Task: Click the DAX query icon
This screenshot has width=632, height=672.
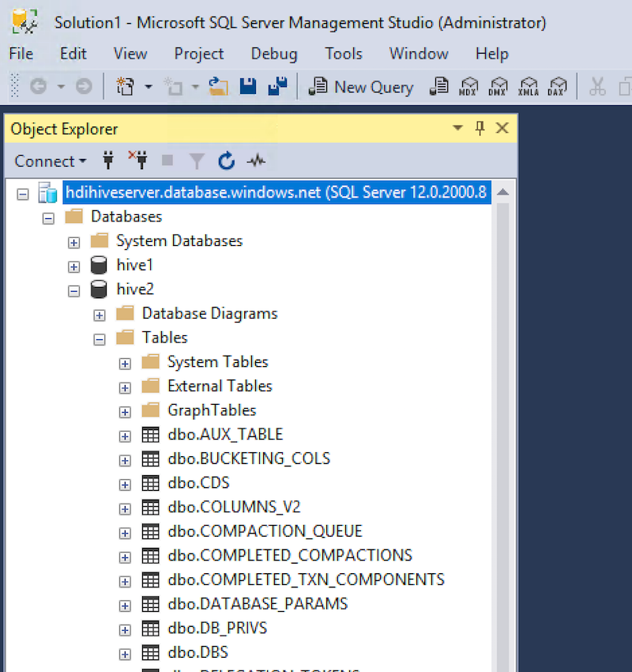Action: tap(557, 87)
